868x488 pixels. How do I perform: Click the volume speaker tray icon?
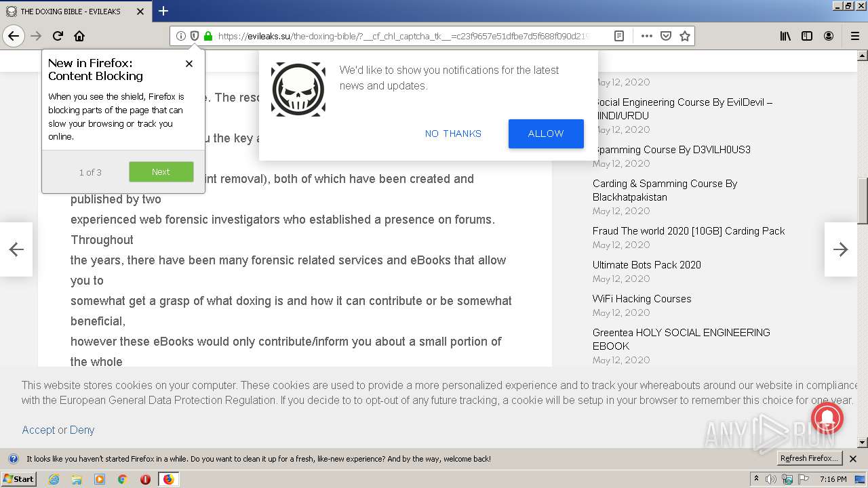[x=771, y=479]
